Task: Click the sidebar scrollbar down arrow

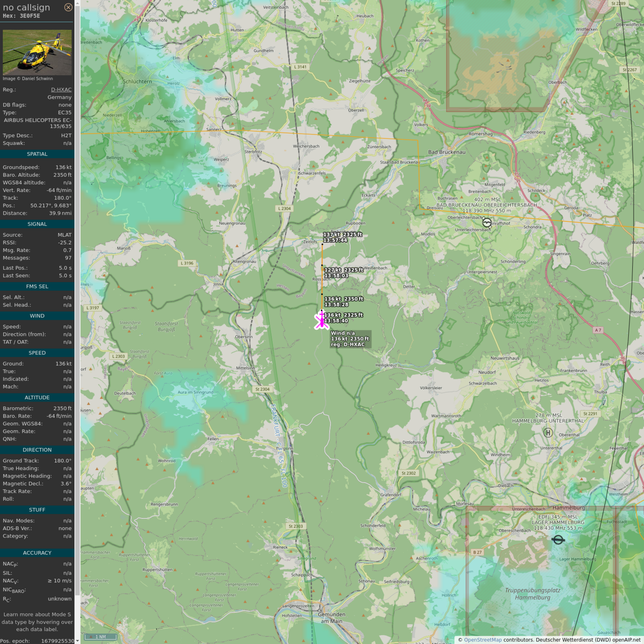Action: click(x=77, y=641)
